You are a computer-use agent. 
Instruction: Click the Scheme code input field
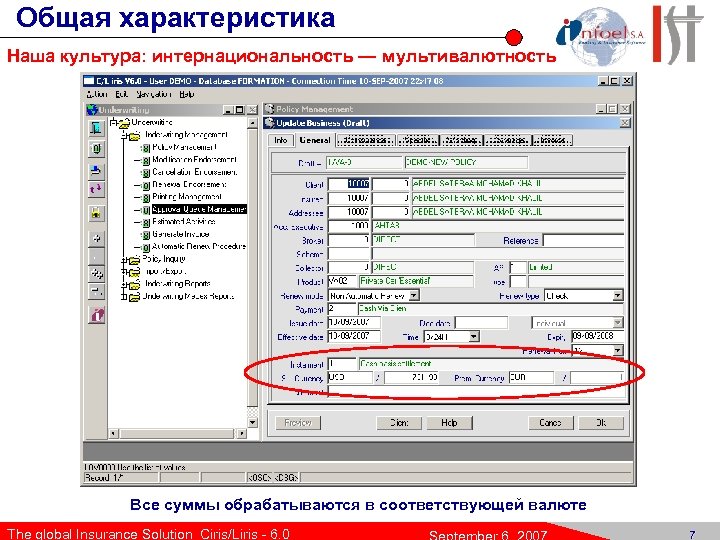349,254
